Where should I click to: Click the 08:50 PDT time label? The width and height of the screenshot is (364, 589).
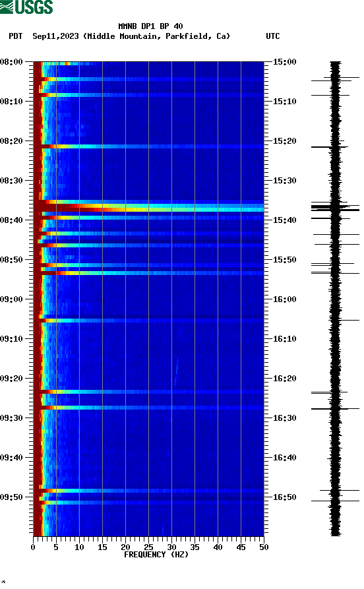point(11,260)
